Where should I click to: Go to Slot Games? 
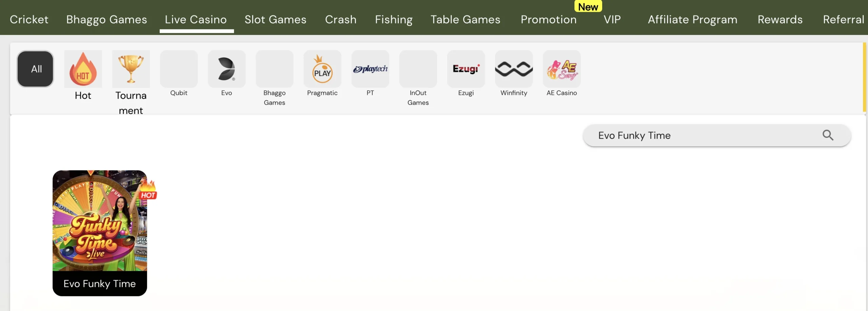coord(275,19)
